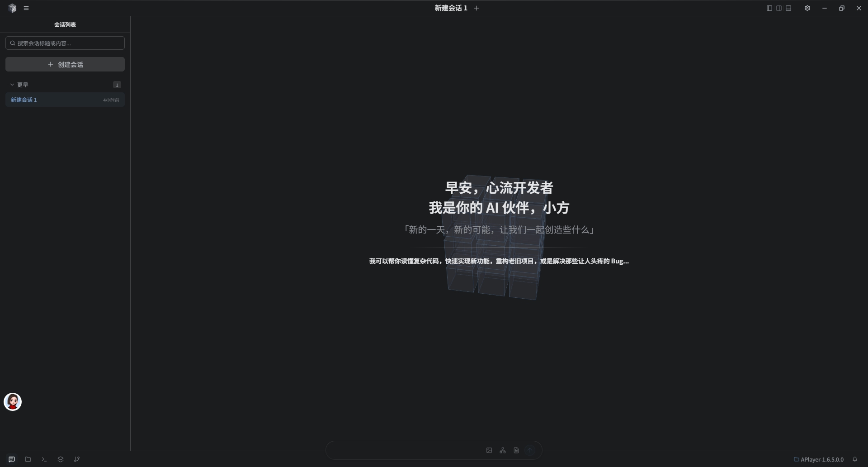
Task: Open the hamburger menu next to the logo
Action: [27, 8]
